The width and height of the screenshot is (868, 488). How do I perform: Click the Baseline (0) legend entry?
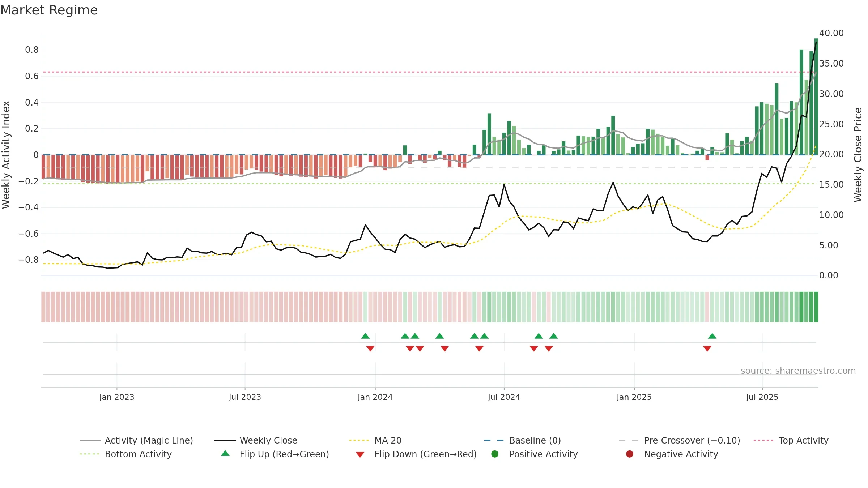522,440
